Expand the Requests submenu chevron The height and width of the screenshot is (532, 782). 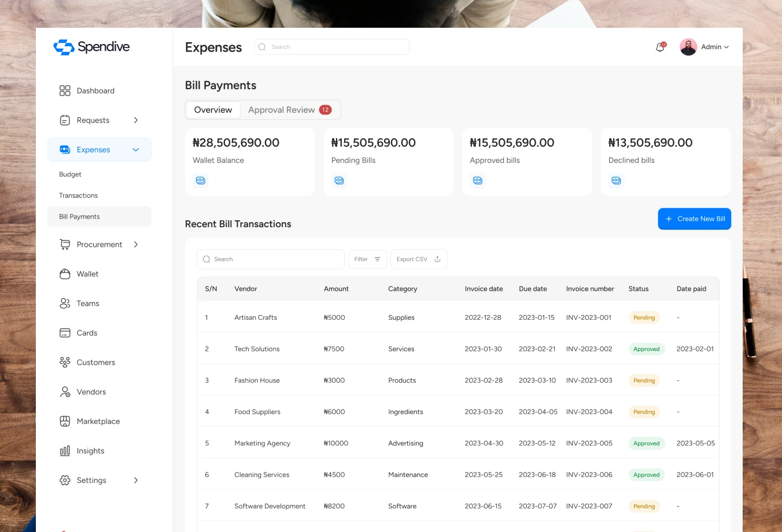[136, 120]
